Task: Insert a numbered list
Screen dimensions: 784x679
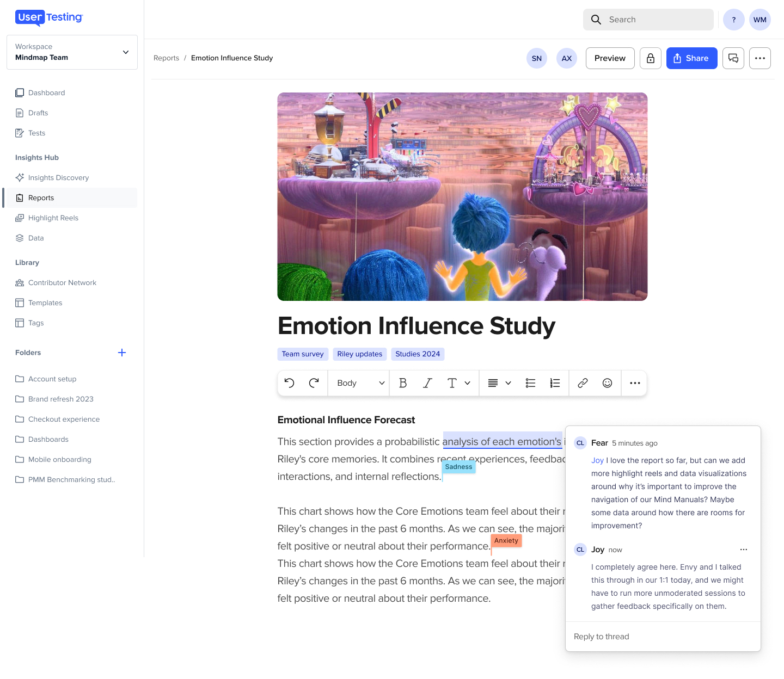Action: 555,383
